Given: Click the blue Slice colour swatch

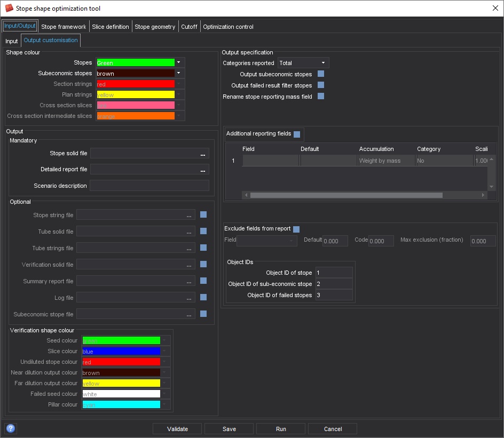Looking at the screenshot, I should point(121,351).
